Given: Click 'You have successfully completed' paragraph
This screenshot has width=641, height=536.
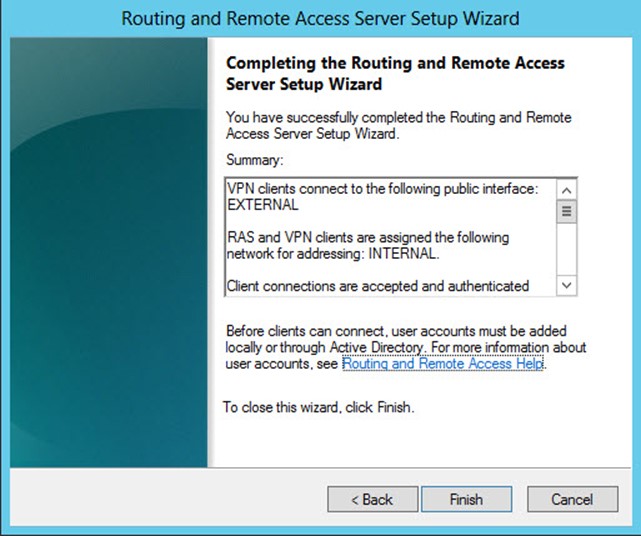Looking at the screenshot, I should coord(399,126).
